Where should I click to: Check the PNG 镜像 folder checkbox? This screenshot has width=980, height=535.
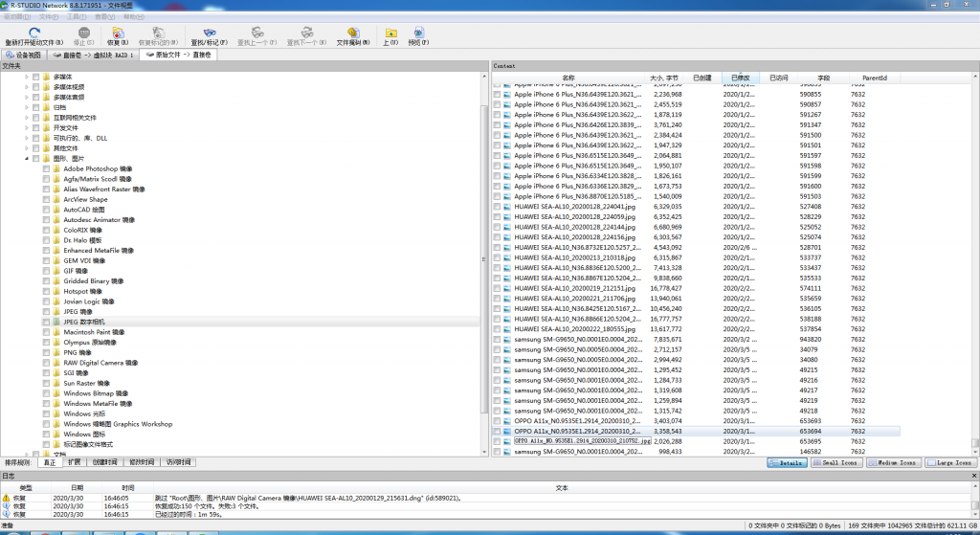tap(46, 352)
